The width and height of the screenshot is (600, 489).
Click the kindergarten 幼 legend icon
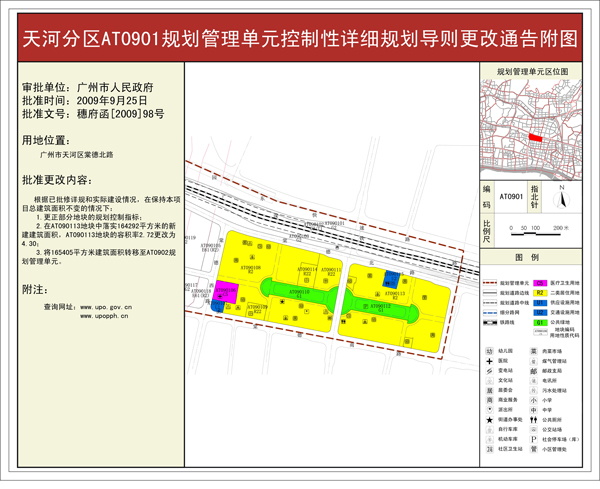pyautogui.click(x=489, y=352)
